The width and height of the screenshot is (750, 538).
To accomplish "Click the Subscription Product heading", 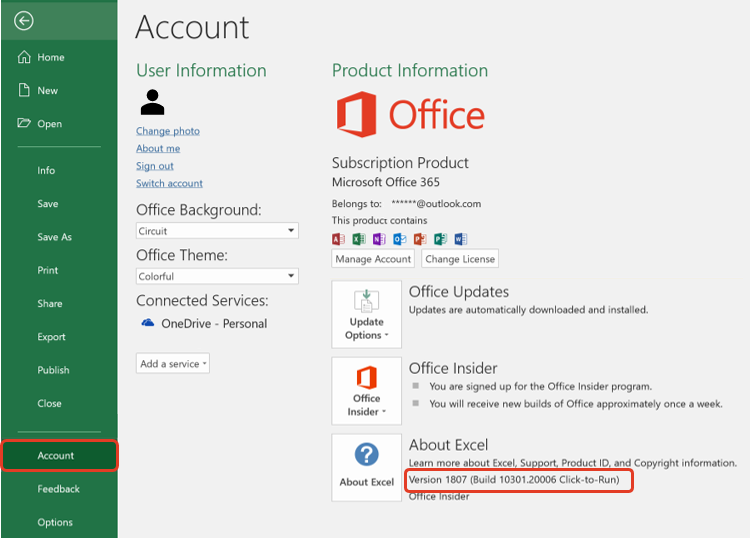I will [x=400, y=163].
